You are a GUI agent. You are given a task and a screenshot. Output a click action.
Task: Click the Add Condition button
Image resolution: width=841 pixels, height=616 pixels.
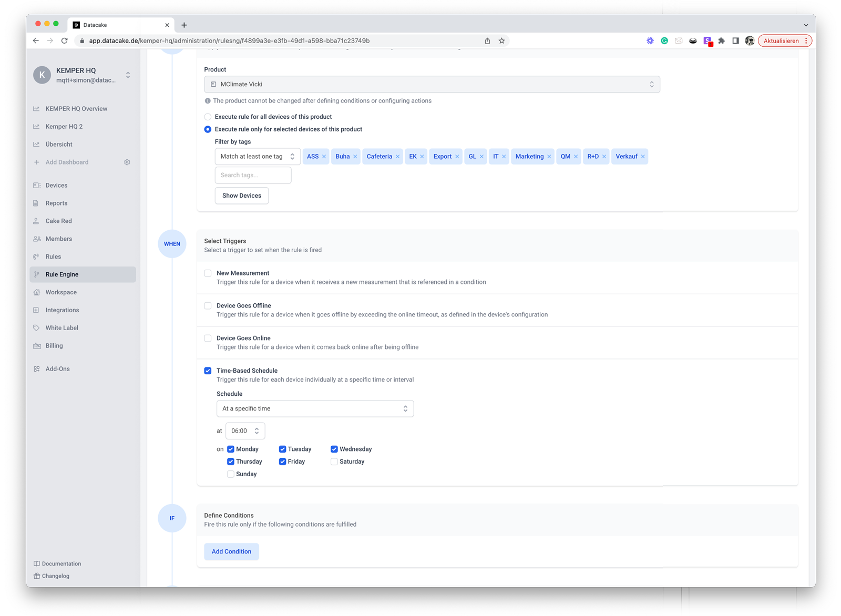point(231,552)
